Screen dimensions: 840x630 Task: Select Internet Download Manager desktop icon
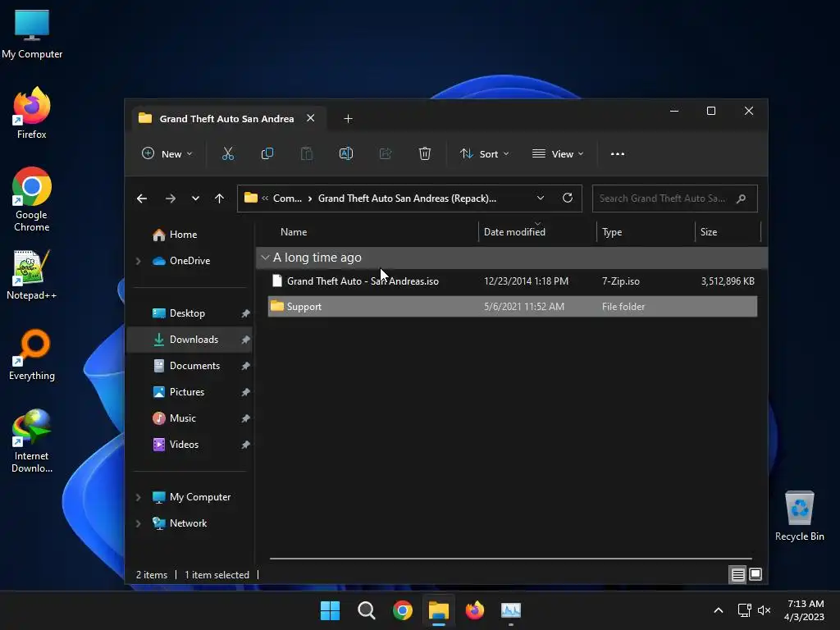click(x=32, y=441)
